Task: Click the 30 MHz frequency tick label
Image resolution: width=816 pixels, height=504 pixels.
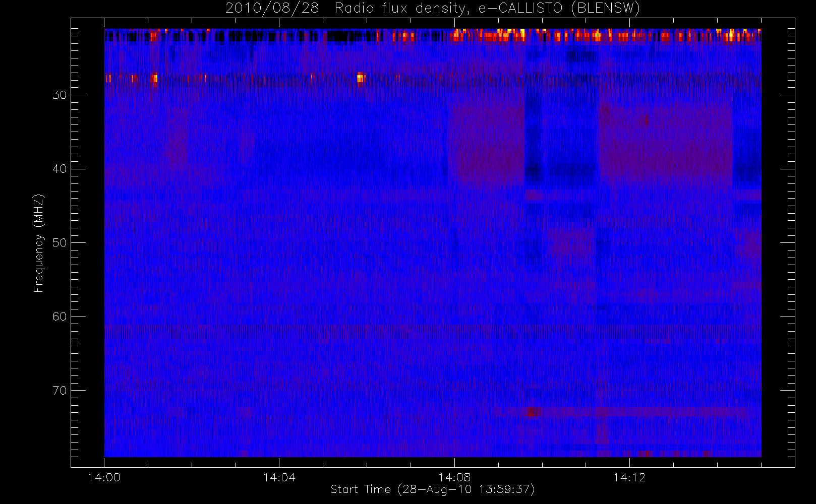Action: pyautogui.click(x=60, y=95)
